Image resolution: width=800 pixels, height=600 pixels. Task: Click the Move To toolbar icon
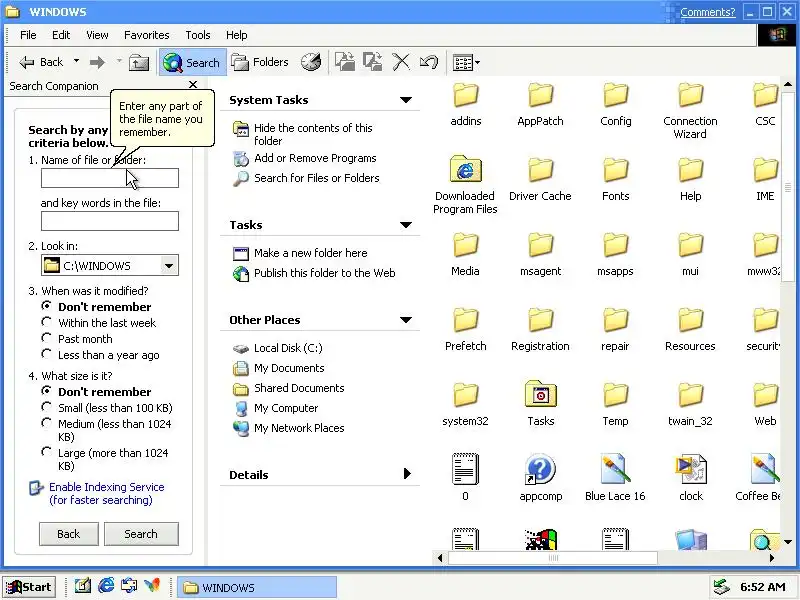pyautogui.click(x=345, y=62)
